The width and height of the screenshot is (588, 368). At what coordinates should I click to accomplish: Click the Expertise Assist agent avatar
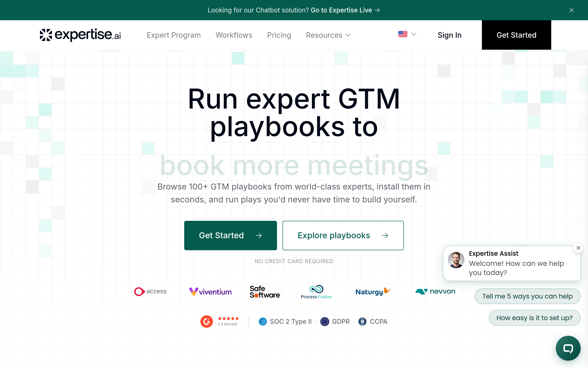tap(456, 260)
